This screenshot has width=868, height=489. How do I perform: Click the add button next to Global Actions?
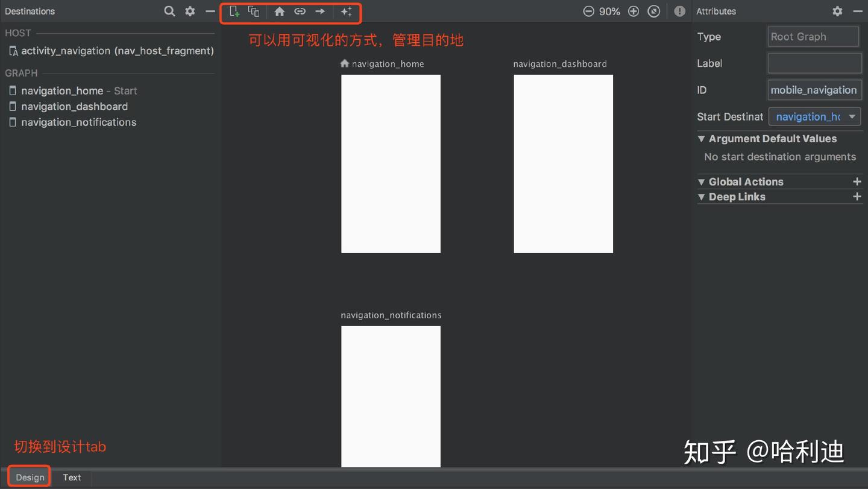pos(857,181)
